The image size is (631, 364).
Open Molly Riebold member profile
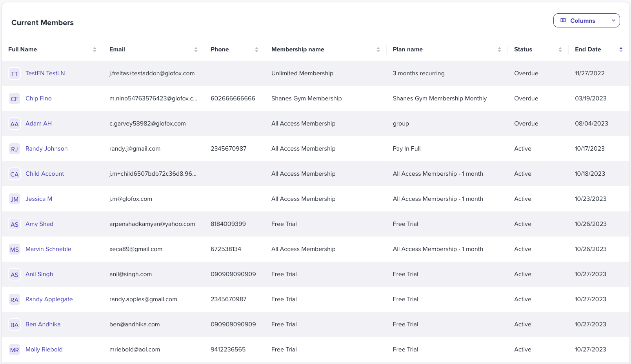tap(44, 349)
